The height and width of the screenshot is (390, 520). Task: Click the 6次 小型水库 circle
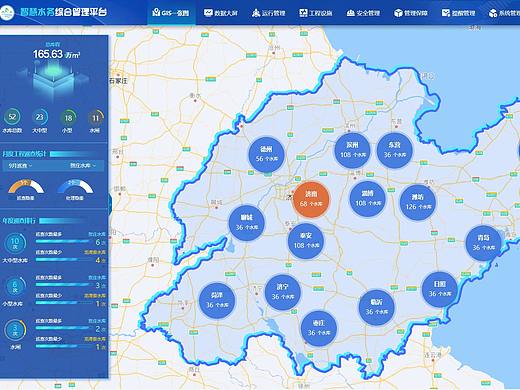pyautogui.click(x=15, y=287)
